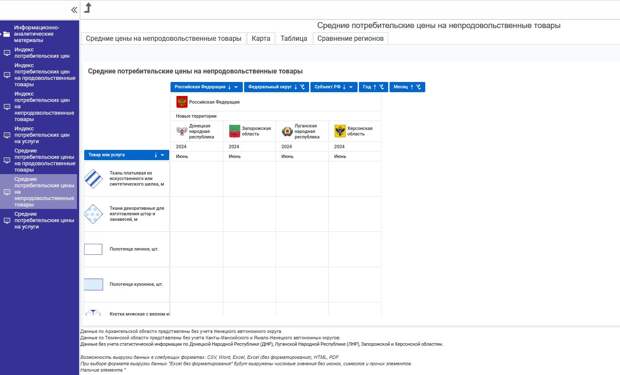Sort by the Месяц header arrow

pyautogui.click(x=412, y=87)
